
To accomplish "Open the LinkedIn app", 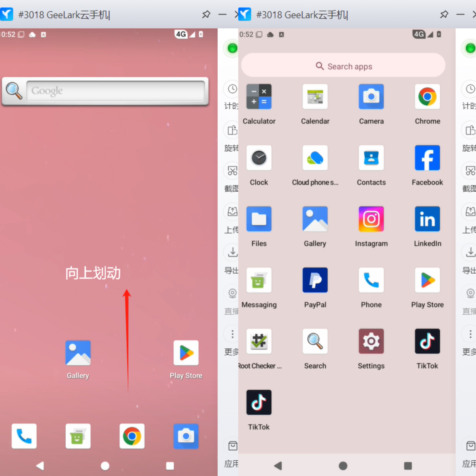I will [427, 219].
